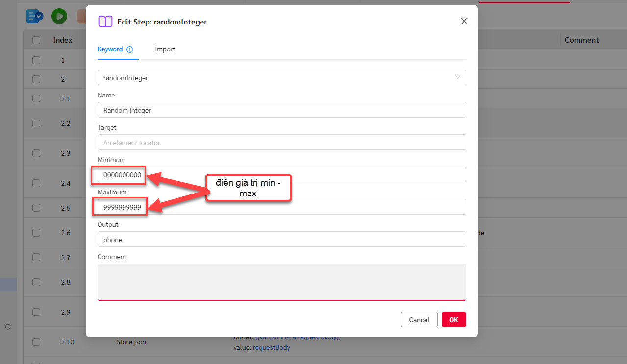This screenshot has height=364, width=627.
Task: Click the blue checklist validate icon
Action: [35, 16]
